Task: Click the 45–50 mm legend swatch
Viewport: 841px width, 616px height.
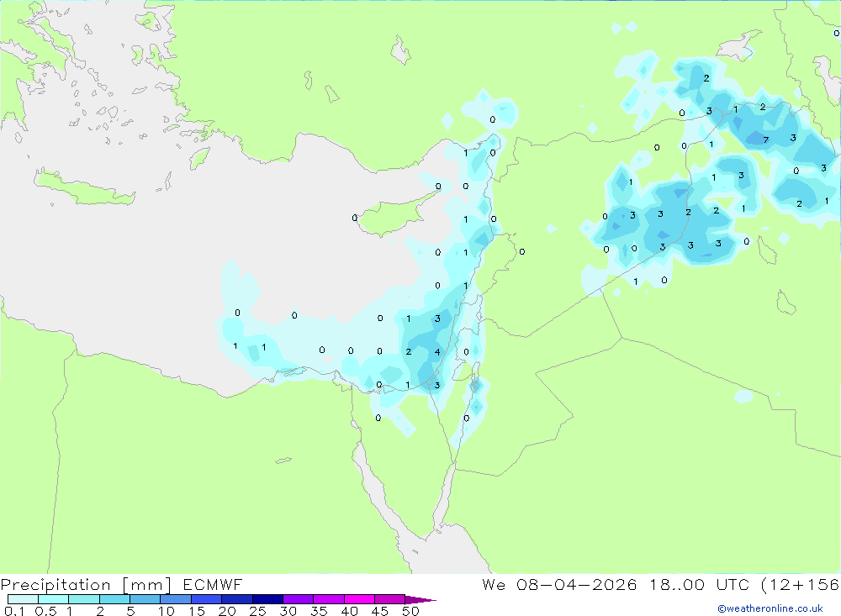Action: pyautogui.click(x=390, y=599)
